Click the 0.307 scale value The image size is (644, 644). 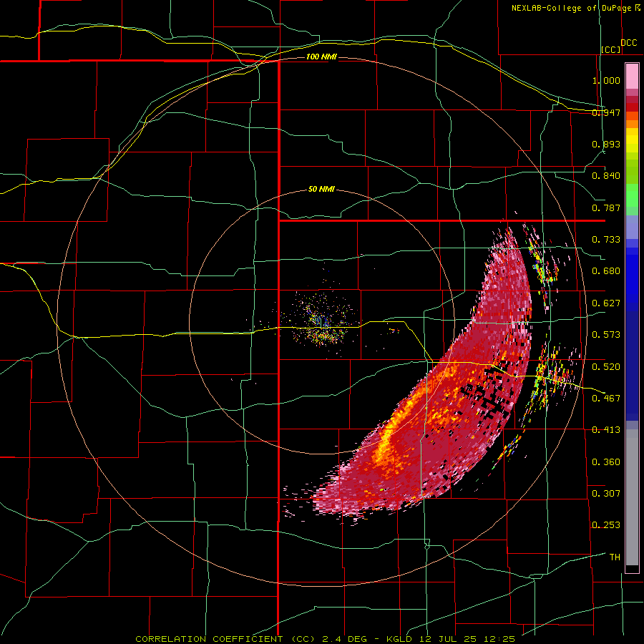tap(606, 493)
